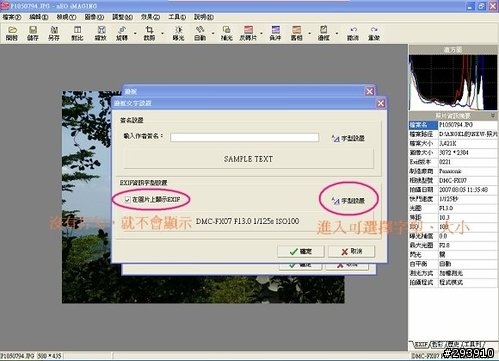The height and width of the screenshot is (361, 499).
Task: Close the rear 邊框 dialog window
Action: pyautogui.click(x=369, y=91)
